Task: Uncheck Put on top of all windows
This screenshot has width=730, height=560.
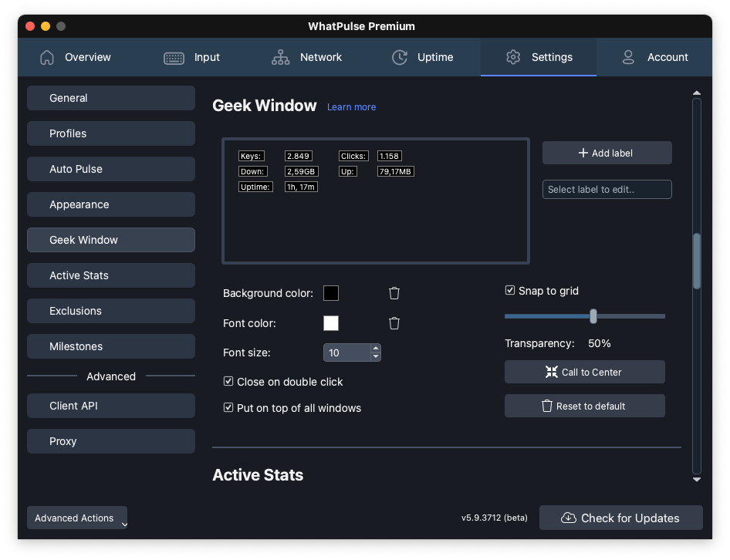Action: [x=228, y=408]
